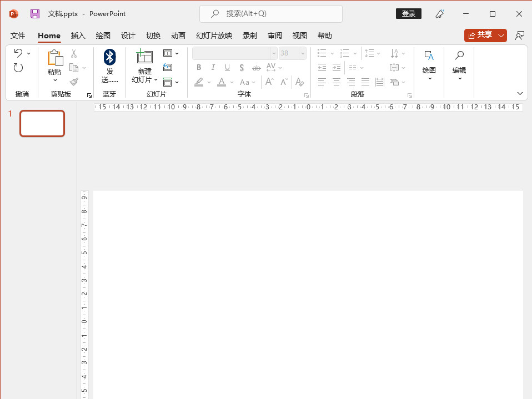Click the Increase Indent icon
Viewport: 532px width, 399px height.
point(337,68)
